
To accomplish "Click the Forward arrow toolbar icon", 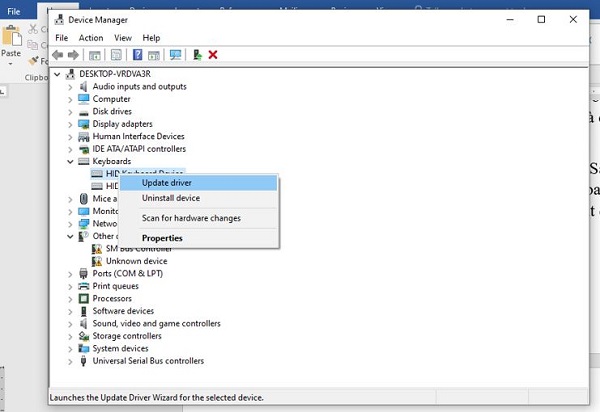I will click(73, 55).
